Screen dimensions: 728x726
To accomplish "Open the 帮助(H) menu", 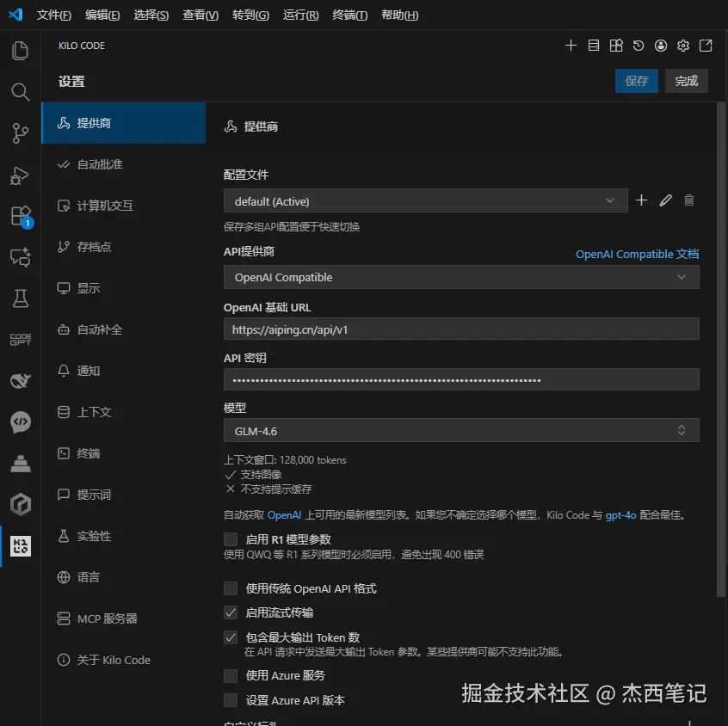I will pos(399,15).
